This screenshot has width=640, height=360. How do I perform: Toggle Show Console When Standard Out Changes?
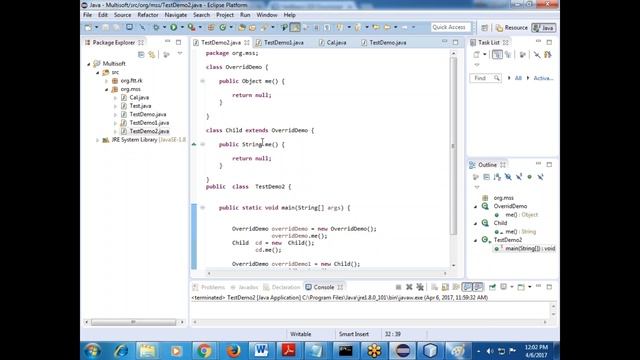[x=467, y=287]
